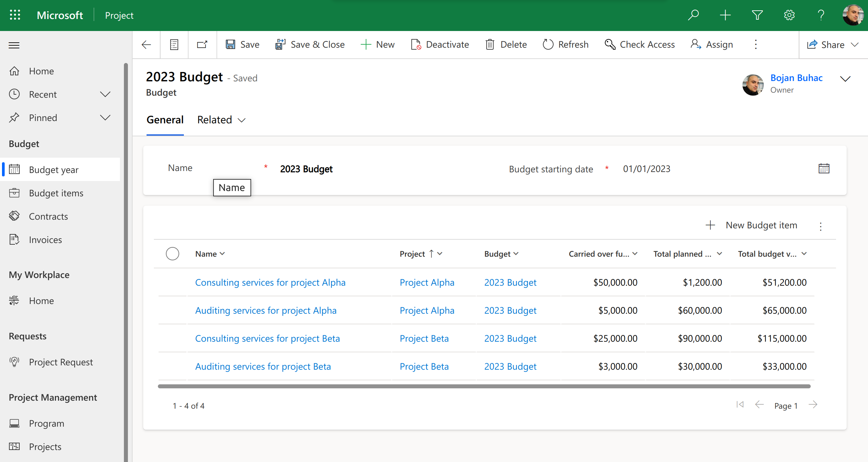The image size is (868, 462).
Task: Click Save & Close button
Action: coord(310,45)
